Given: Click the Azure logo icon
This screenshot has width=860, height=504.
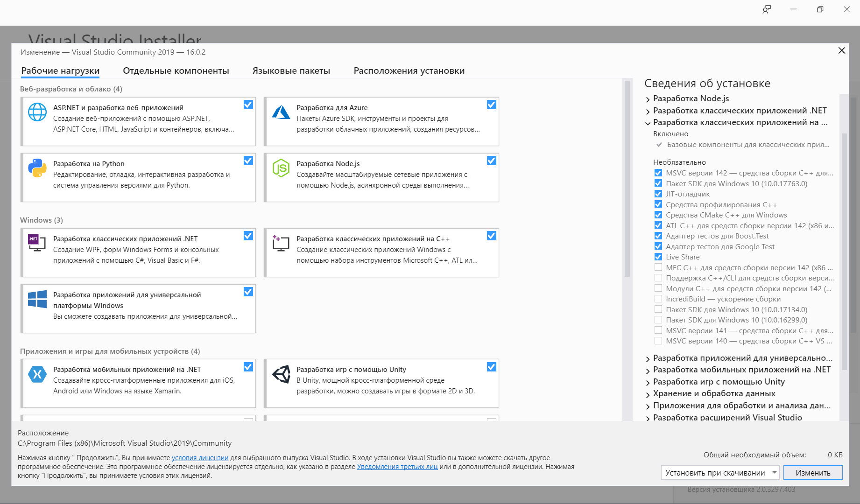Looking at the screenshot, I should coord(281,112).
